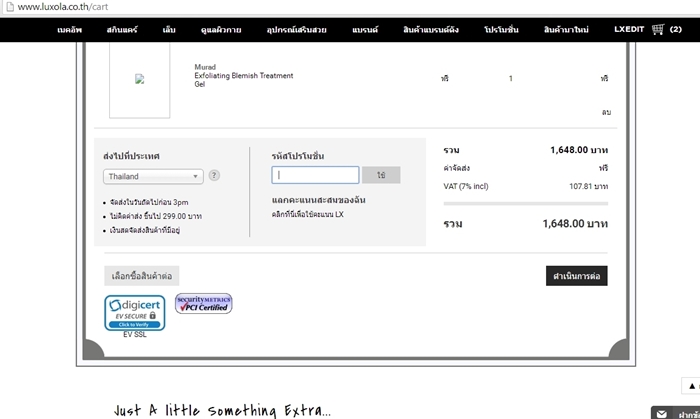Click the 107.81 บาท VAT amount
This screenshot has height=419, width=700.
588,186
